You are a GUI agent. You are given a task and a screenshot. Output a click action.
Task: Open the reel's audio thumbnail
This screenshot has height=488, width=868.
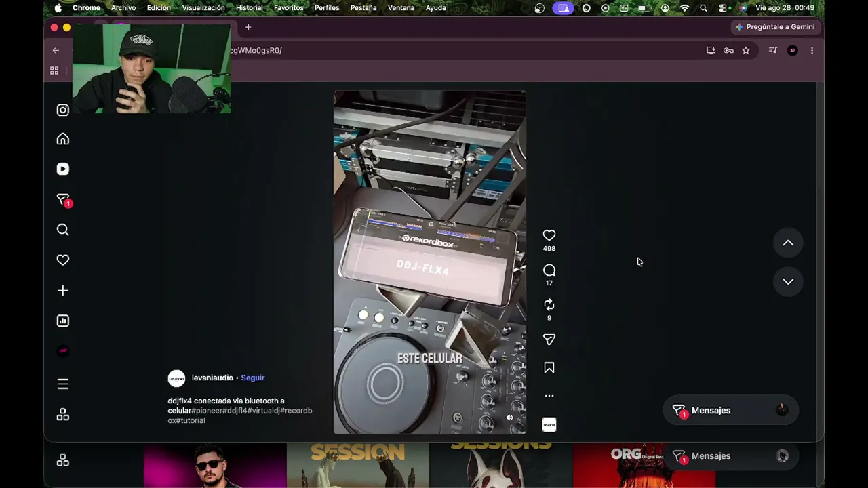tap(549, 425)
